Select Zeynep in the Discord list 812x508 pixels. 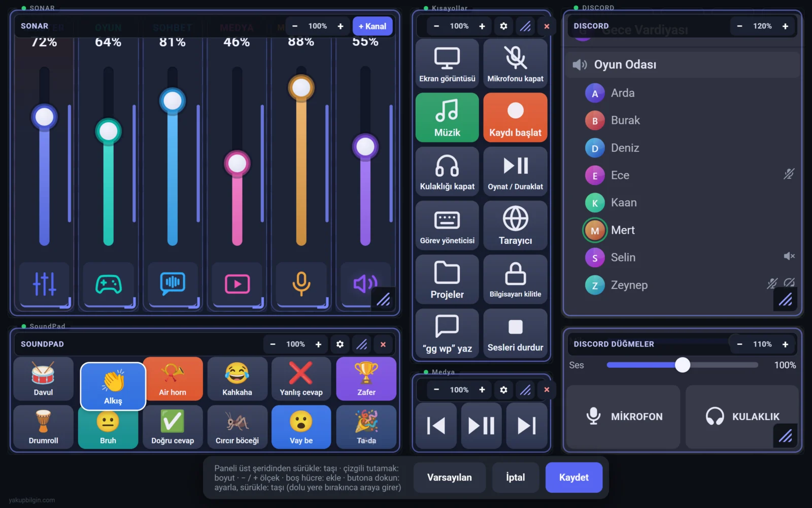(682, 285)
